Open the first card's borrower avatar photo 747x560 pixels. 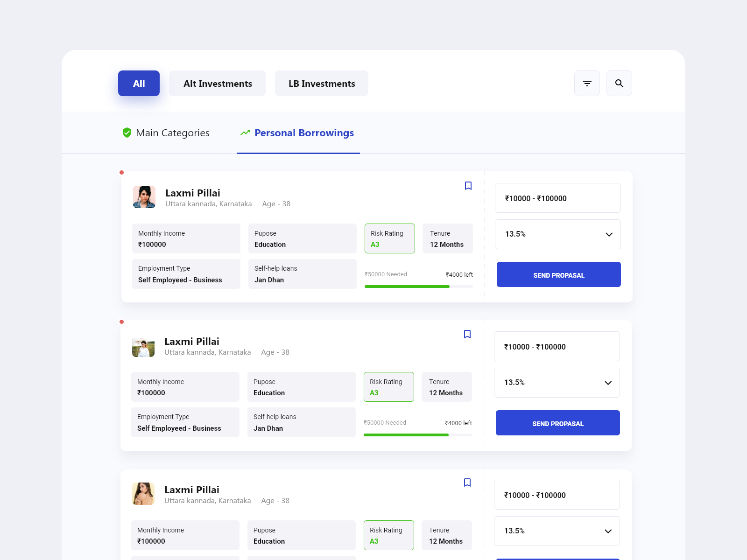point(144,197)
